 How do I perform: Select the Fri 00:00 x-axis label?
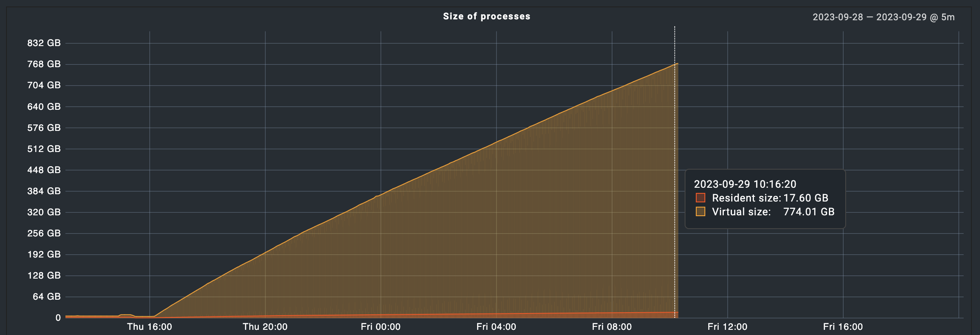(x=381, y=326)
